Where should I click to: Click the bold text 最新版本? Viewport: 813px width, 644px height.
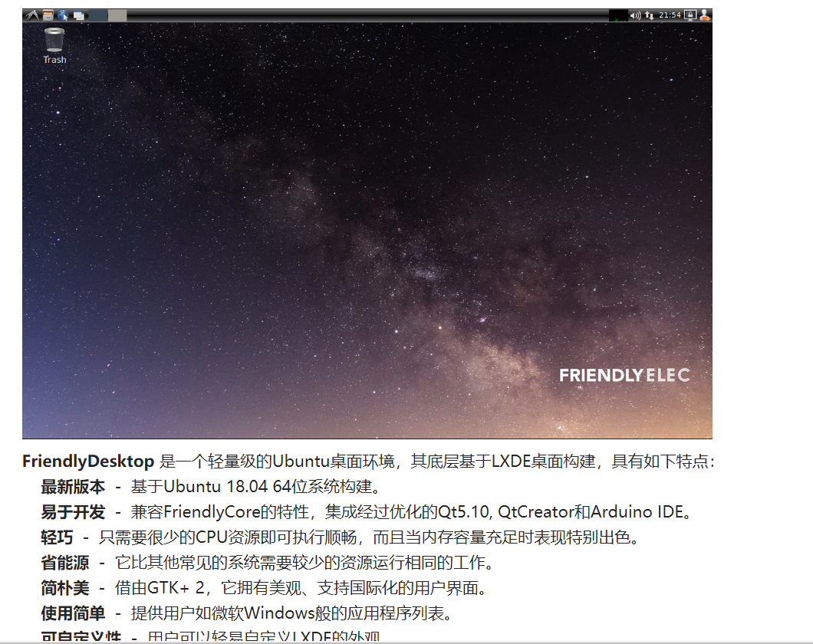(x=73, y=487)
